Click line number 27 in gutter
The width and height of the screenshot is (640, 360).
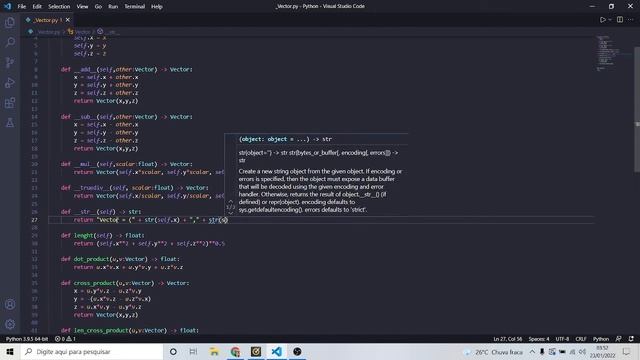tap(34, 220)
